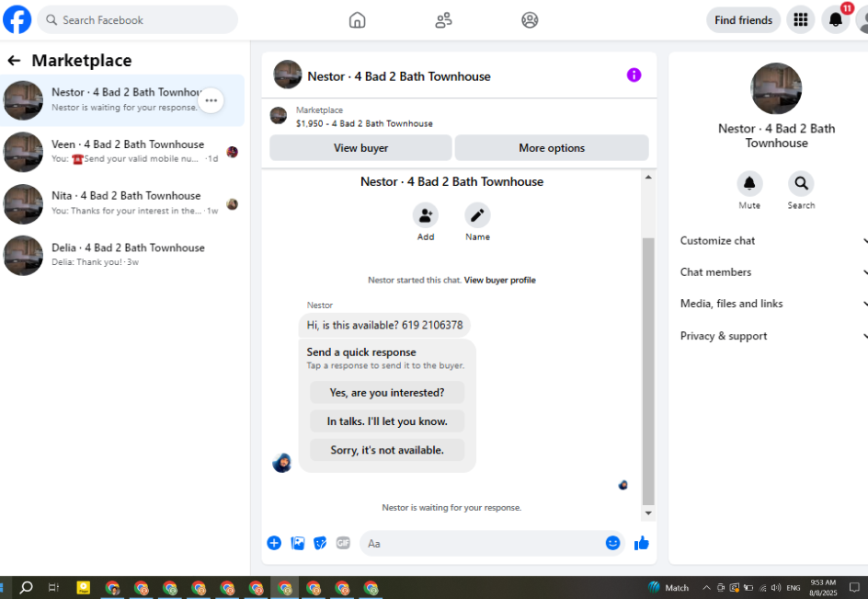Open three-dot options on Nestor conversation

pyautogui.click(x=211, y=100)
